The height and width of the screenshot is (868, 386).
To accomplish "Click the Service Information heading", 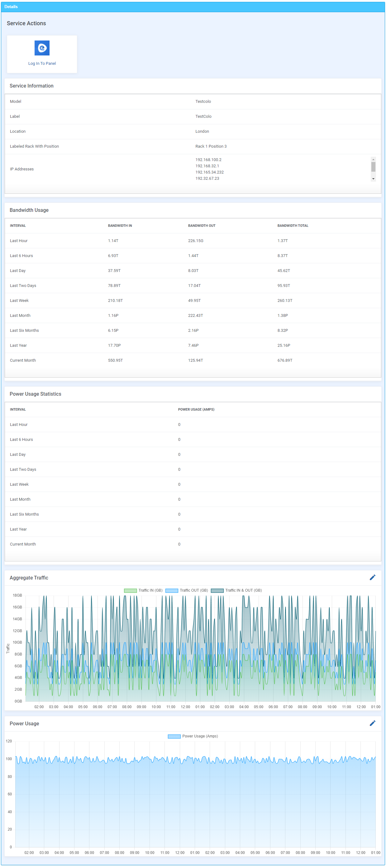I will (31, 86).
